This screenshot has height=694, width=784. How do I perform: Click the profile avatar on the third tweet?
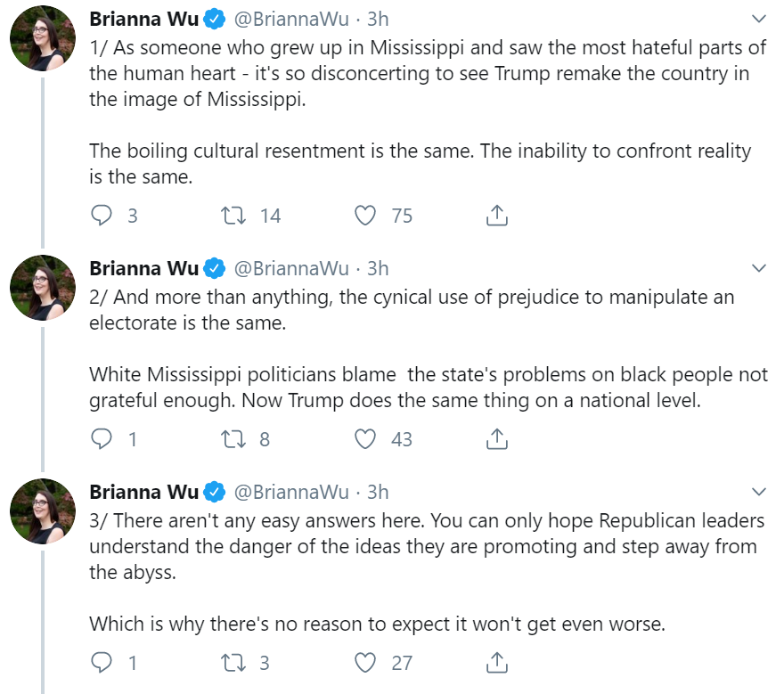point(43,511)
